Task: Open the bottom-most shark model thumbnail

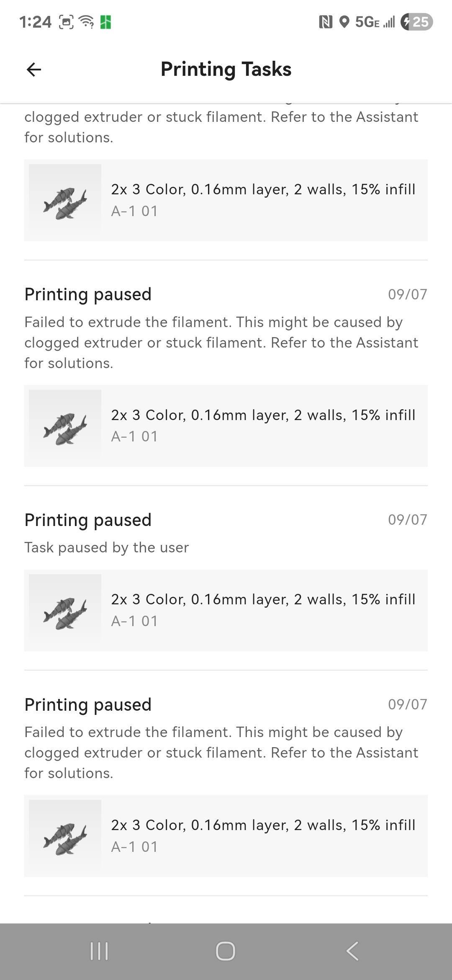Action: click(x=65, y=836)
